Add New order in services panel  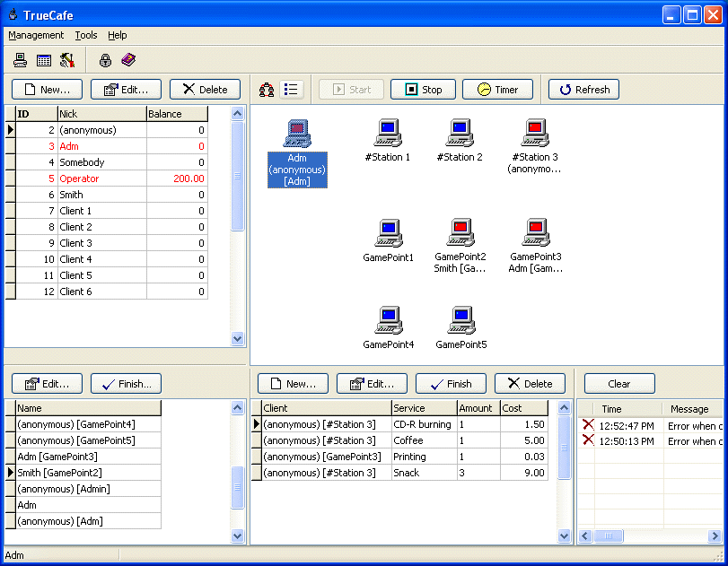(293, 384)
